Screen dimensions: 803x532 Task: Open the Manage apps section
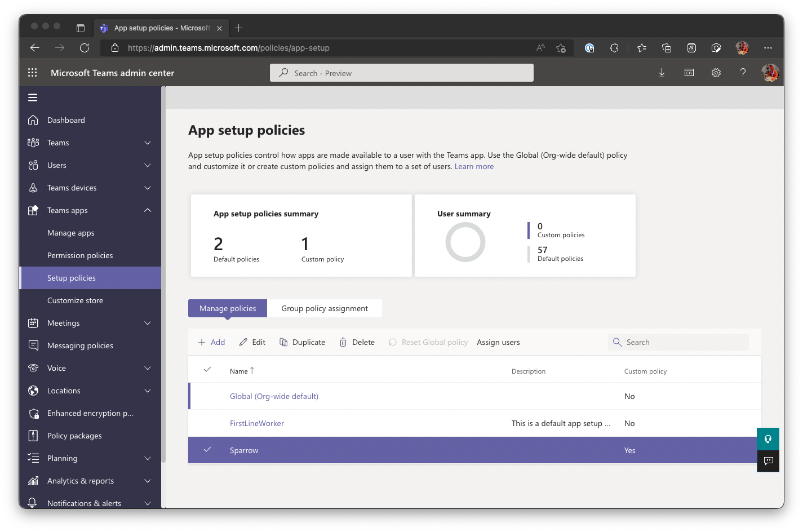coord(70,233)
